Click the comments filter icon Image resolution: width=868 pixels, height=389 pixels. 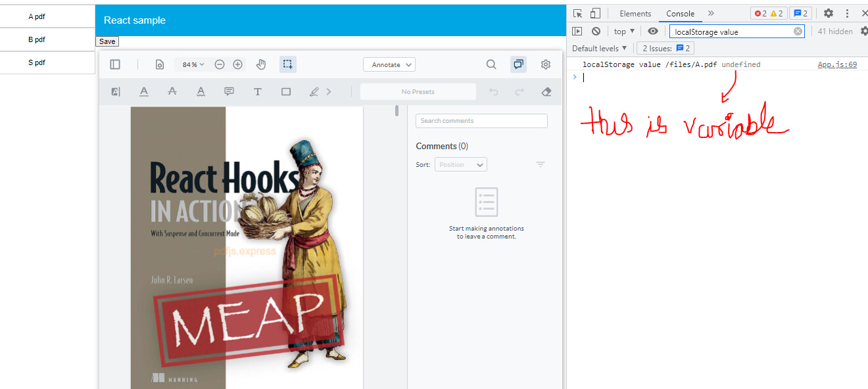click(541, 164)
